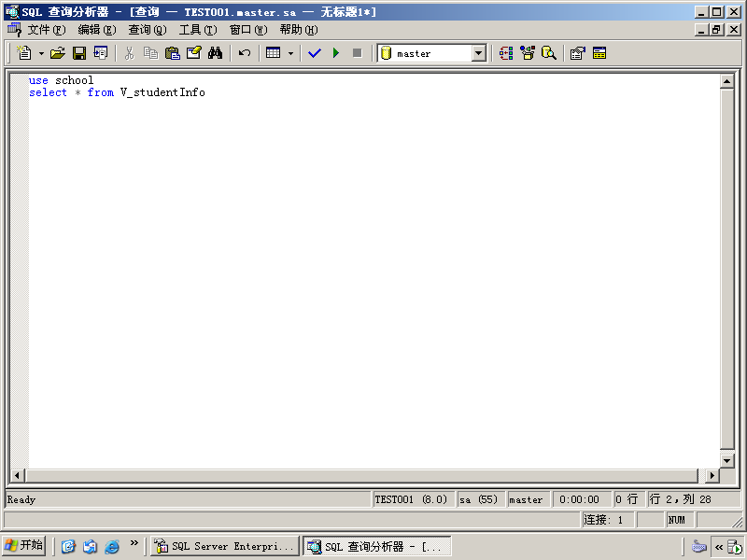Expand the Execute Mode dropdown arrow
Screen dimensions: 747x560
(x=290, y=53)
